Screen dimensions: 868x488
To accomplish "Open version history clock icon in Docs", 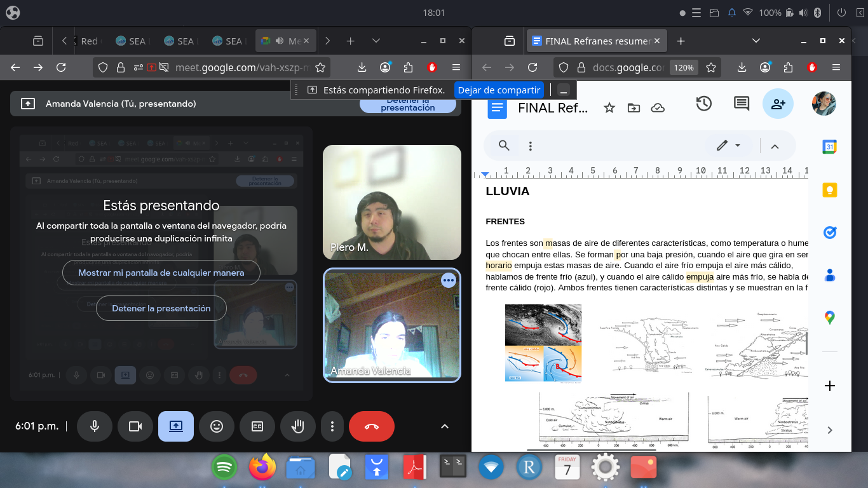I will tap(703, 104).
